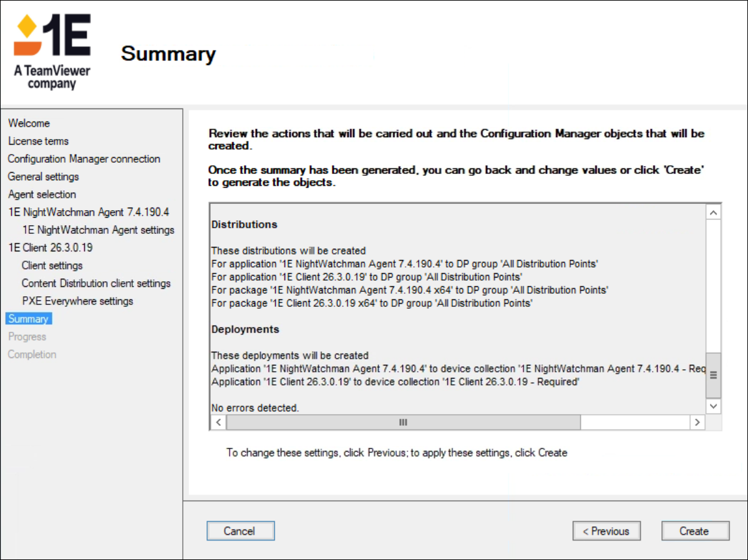
Task: Select 1E NightWatchman Agent 7.4.190.4 node
Action: pyautogui.click(x=89, y=212)
